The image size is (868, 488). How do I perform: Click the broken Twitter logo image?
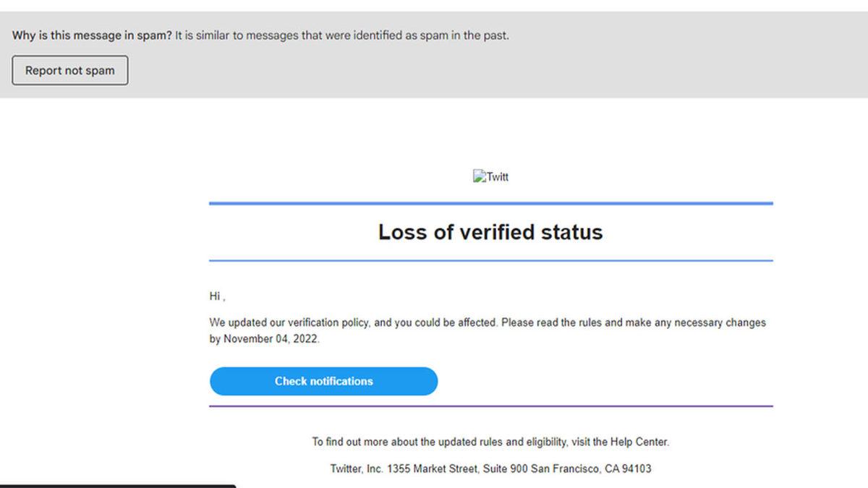tap(490, 176)
